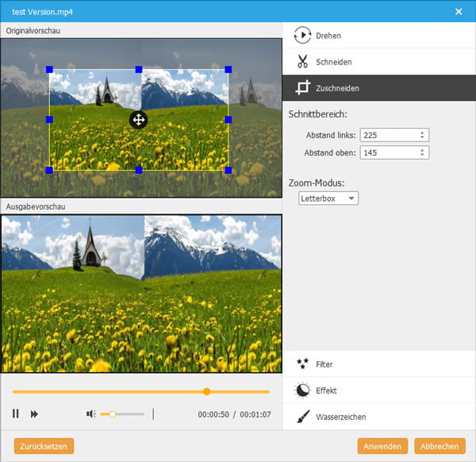Click the bottom-left blue crop handle
This screenshot has width=476, height=462.
(49, 170)
